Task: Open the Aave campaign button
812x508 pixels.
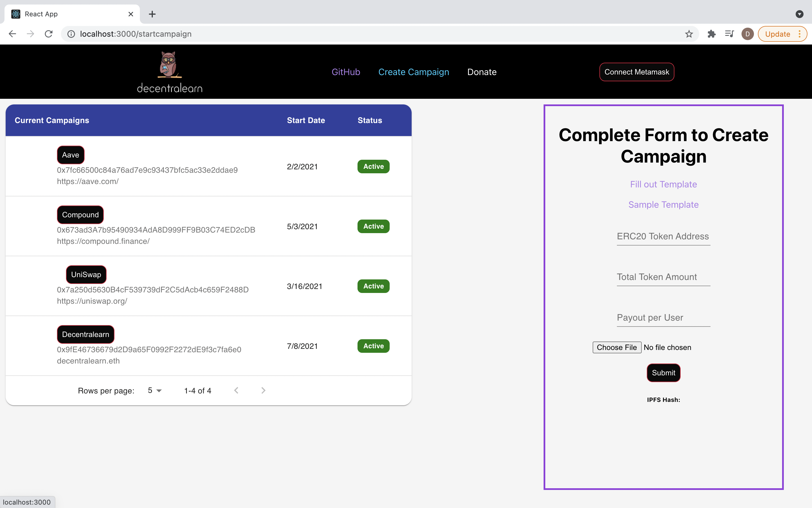Action: (70, 155)
